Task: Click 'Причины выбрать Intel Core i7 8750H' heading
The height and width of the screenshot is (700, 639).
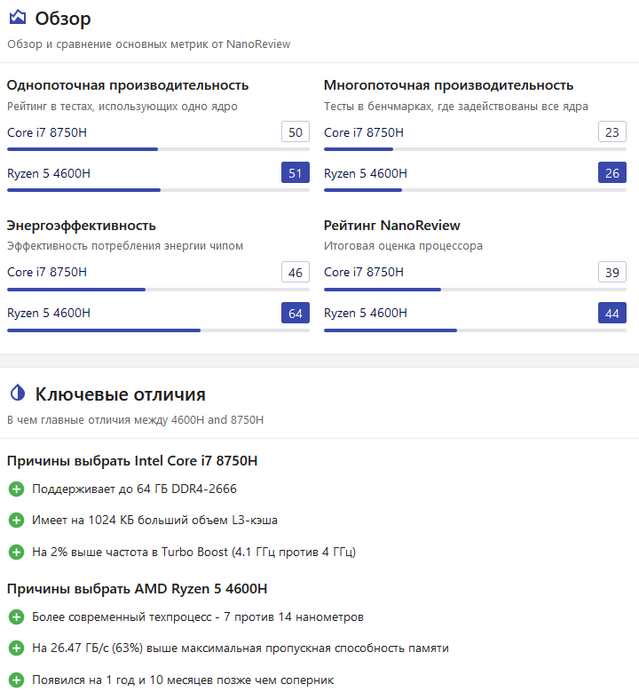Action: pos(132,461)
